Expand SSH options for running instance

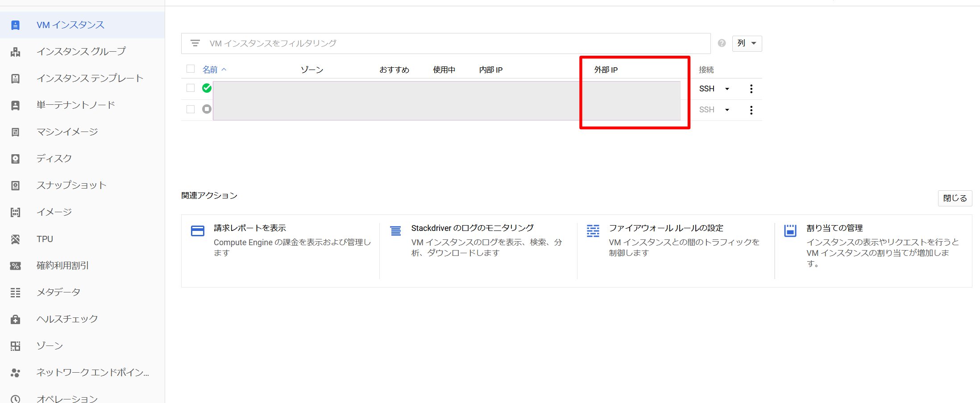727,89
